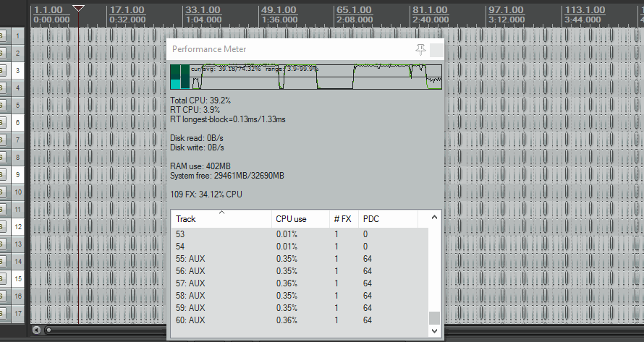This screenshot has height=342, width=644.
Task: Select the 57: AUX row
Action: (x=300, y=283)
